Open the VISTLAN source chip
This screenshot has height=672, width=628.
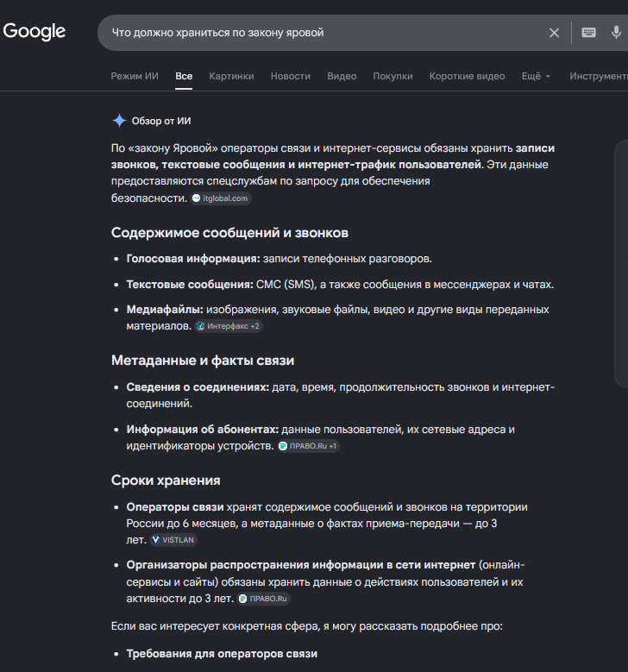click(x=173, y=540)
